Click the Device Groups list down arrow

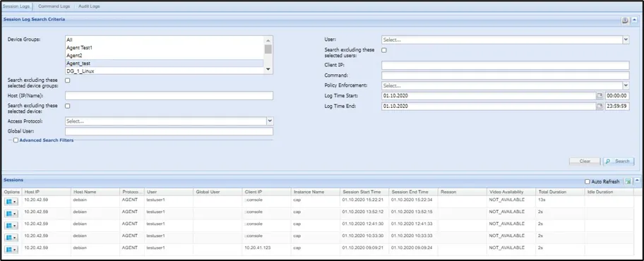(x=268, y=69)
